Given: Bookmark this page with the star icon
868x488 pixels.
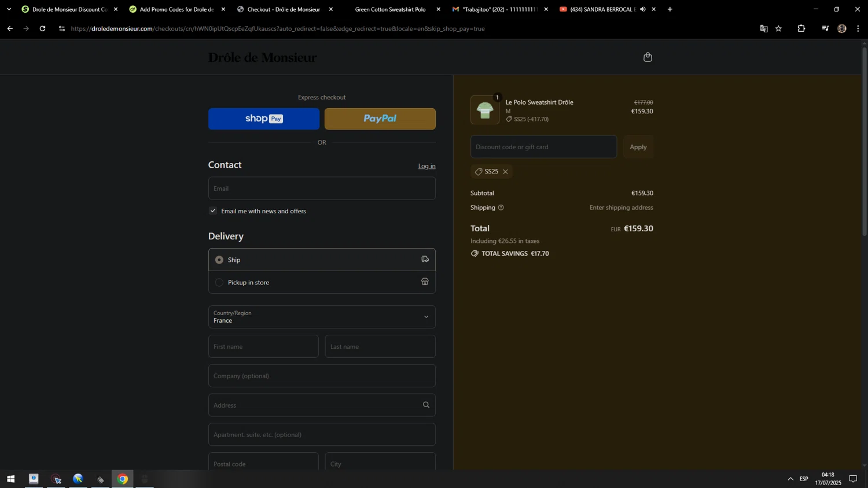Looking at the screenshot, I should click(779, 28).
